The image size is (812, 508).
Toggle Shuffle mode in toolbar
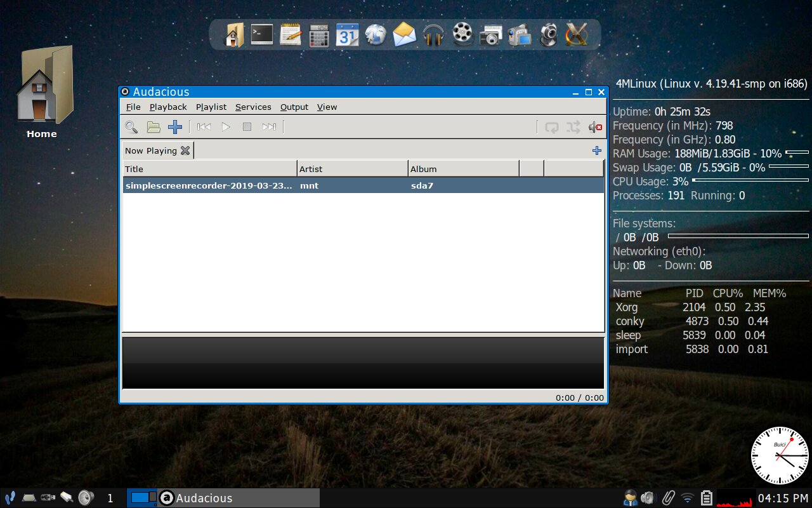click(x=573, y=127)
